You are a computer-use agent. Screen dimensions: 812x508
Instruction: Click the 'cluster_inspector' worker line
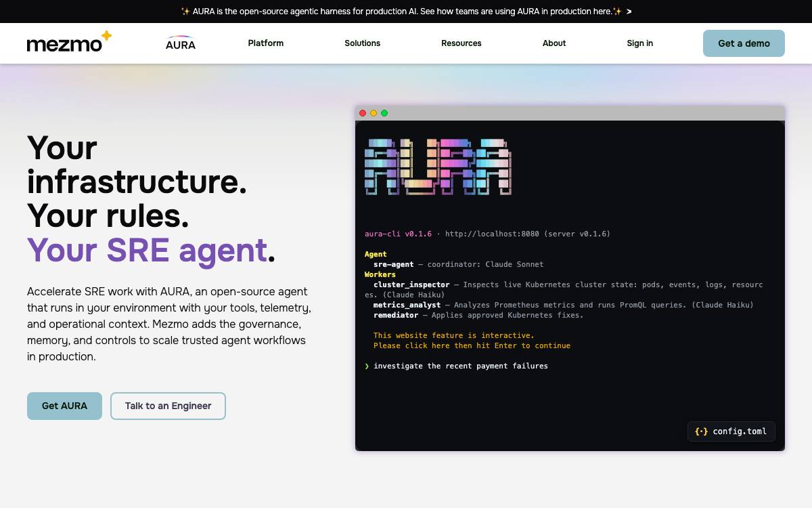click(x=564, y=290)
